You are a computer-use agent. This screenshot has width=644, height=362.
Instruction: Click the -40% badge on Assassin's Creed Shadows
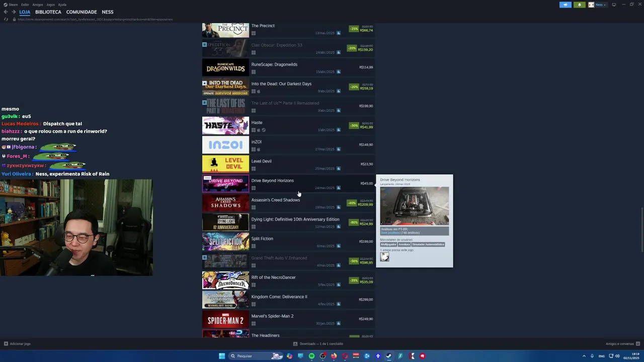coord(352,203)
